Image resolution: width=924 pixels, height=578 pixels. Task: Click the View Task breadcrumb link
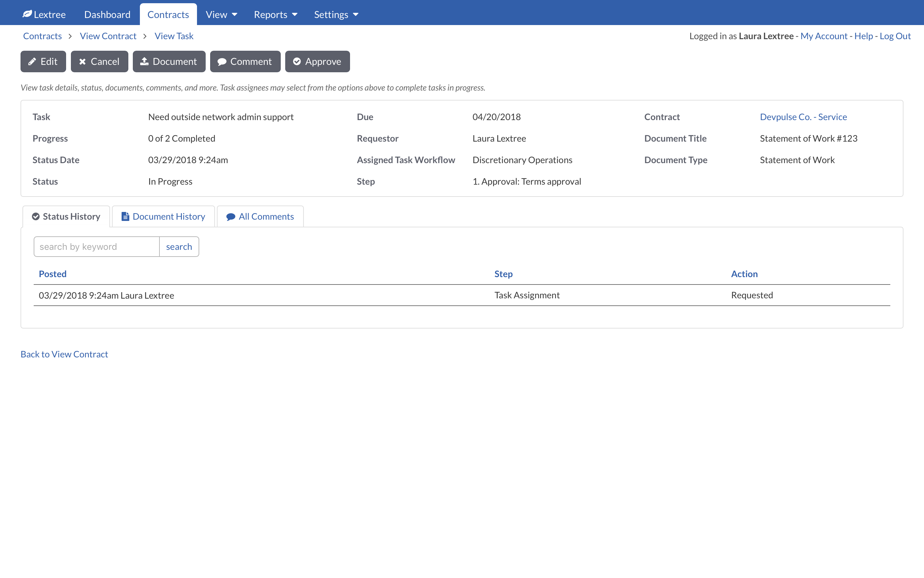[174, 36]
